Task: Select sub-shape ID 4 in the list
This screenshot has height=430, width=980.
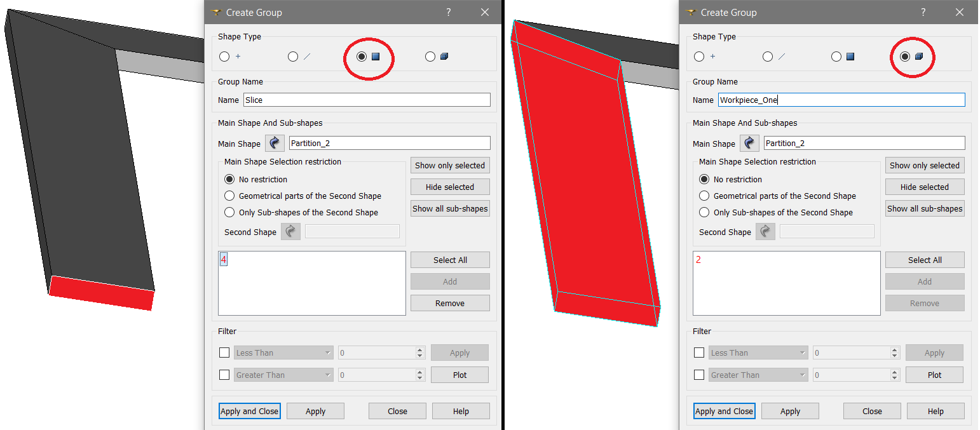Action: 224,259
